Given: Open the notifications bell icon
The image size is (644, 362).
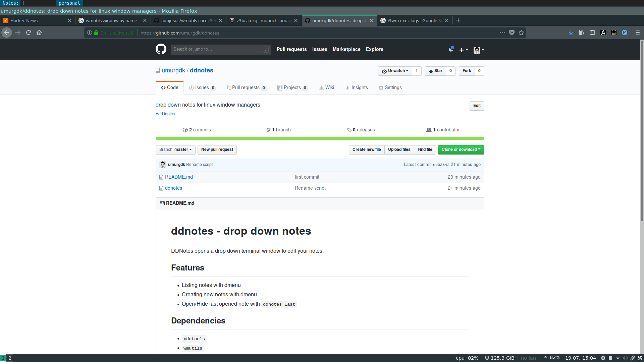Looking at the screenshot, I should pyautogui.click(x=451, y=50).
